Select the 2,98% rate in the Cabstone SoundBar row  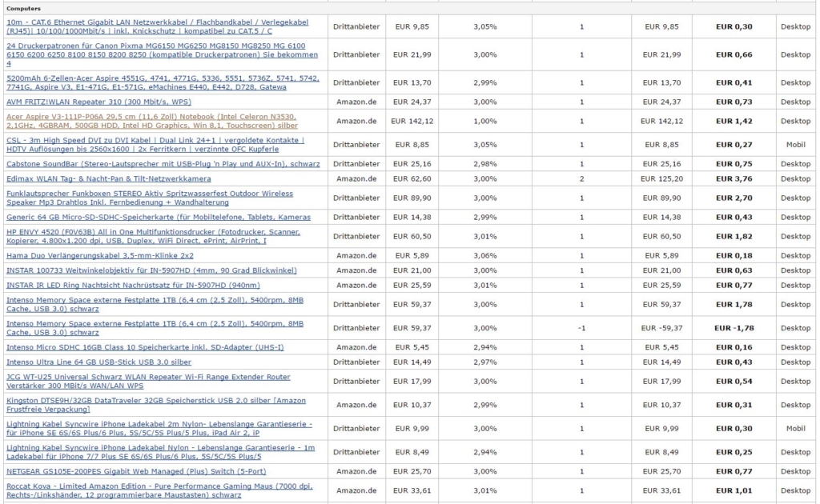click(x=484, y=164)
